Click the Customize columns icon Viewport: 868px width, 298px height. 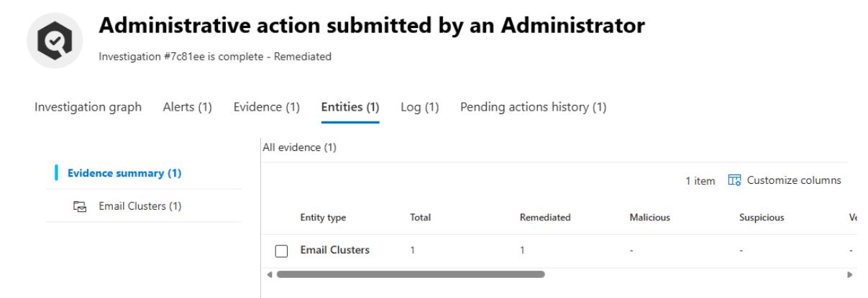(734, 180)
